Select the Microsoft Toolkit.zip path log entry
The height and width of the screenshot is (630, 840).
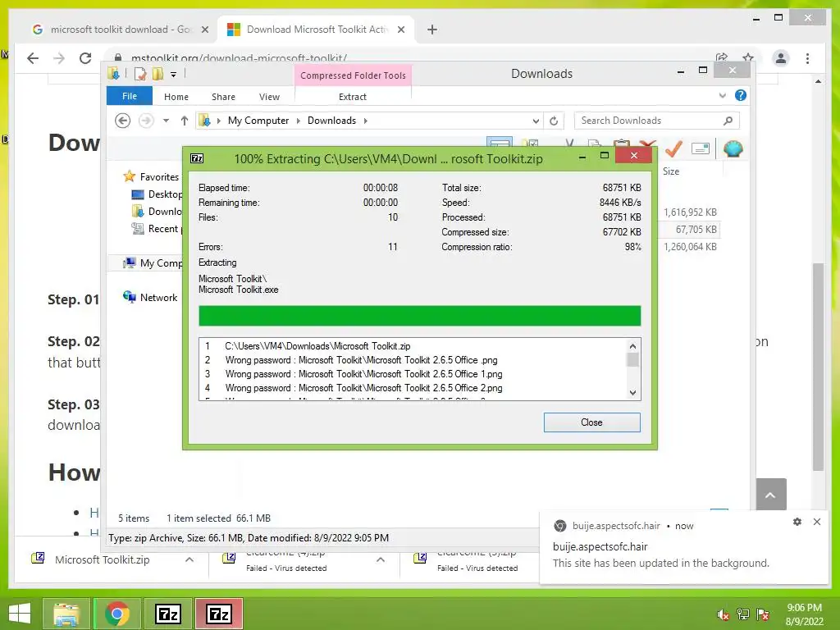[x=317, y=346]
